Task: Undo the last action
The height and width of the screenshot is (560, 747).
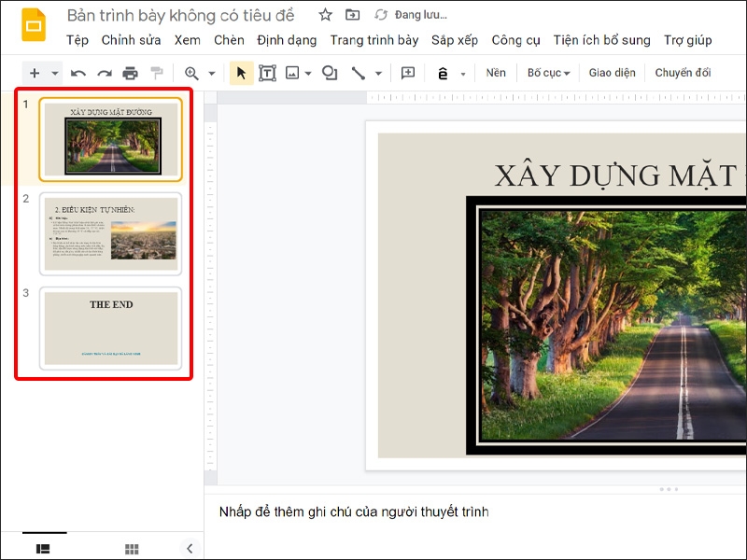Action: 78,73
